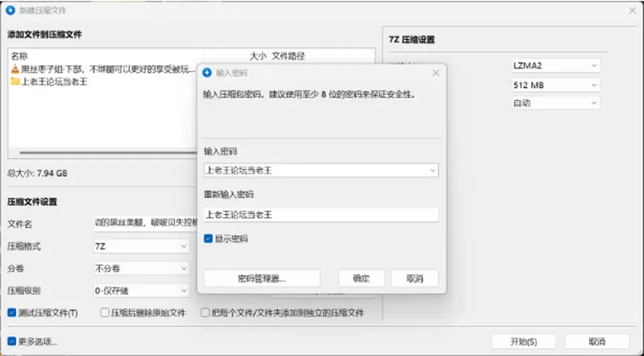Toggle the 测试压缩文件(T) checkbox
The width and height of the screenshot is (644, 356).
(12, 313)
